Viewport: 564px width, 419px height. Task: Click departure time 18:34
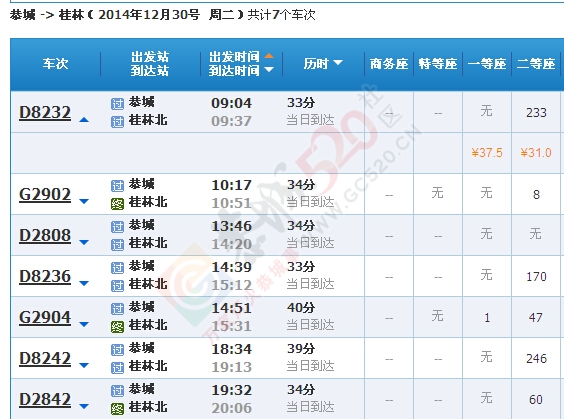pos(231,349)
